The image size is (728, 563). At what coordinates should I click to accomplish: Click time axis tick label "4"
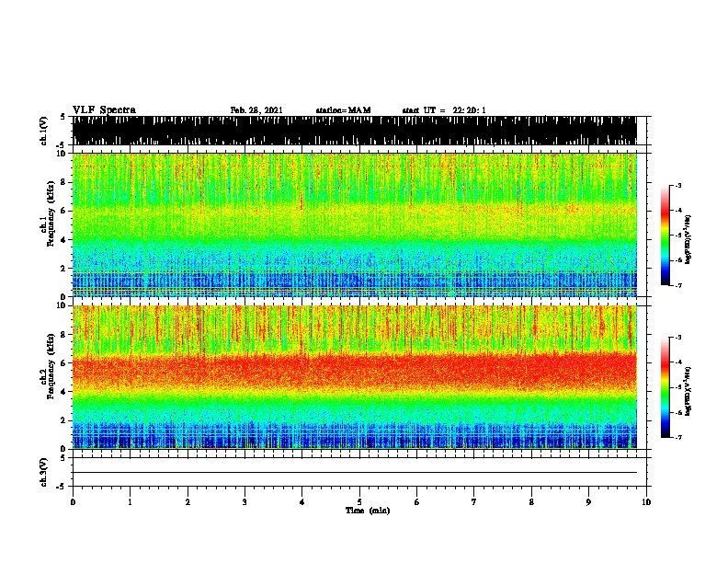pyautogui.click(x=302, y=501)
